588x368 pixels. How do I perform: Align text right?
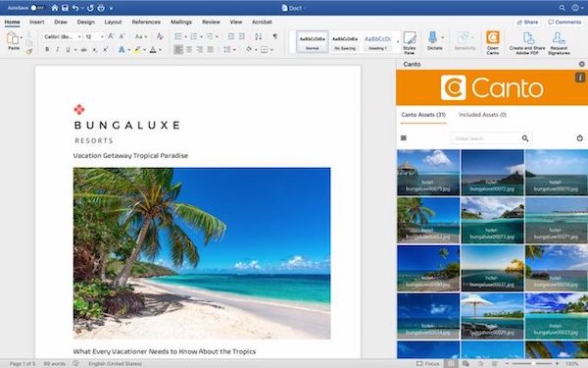[200, 49]
